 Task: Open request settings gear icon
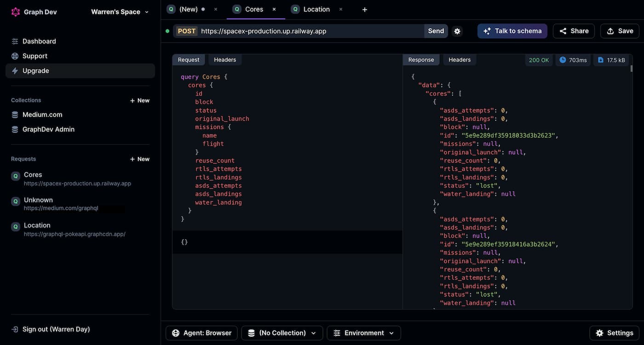(457, 31)
